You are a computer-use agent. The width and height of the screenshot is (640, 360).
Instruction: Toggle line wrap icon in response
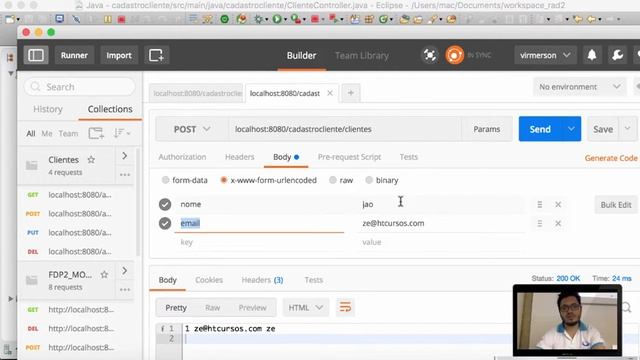coord(345,307)
